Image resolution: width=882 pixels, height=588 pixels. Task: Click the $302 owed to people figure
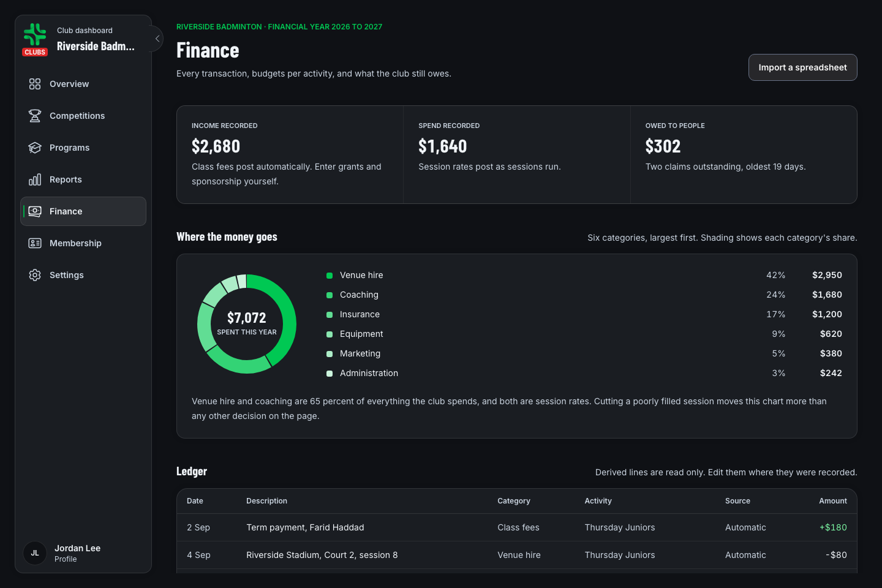pyautogui.click(x=663, y=146)
